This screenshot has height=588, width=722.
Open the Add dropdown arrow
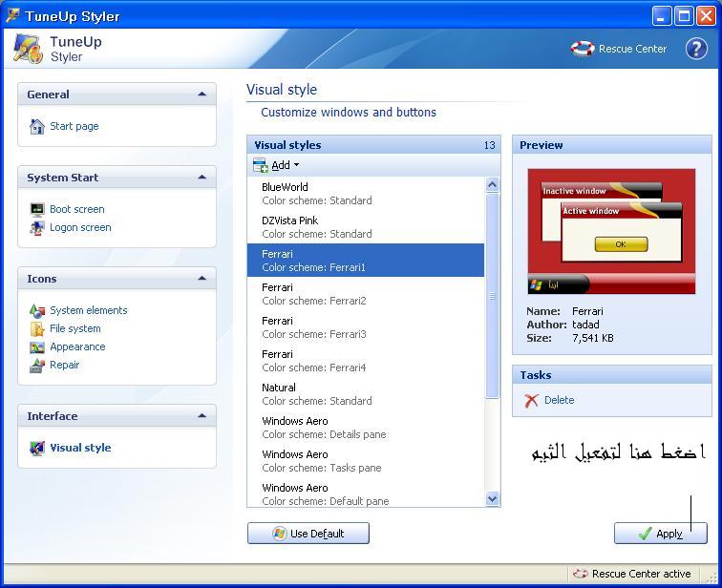(x=296, y=165)
